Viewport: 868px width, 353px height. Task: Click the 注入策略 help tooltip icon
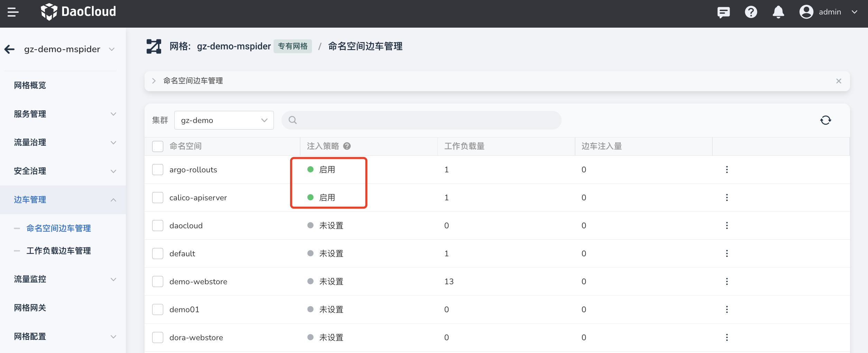click(347, 146)
